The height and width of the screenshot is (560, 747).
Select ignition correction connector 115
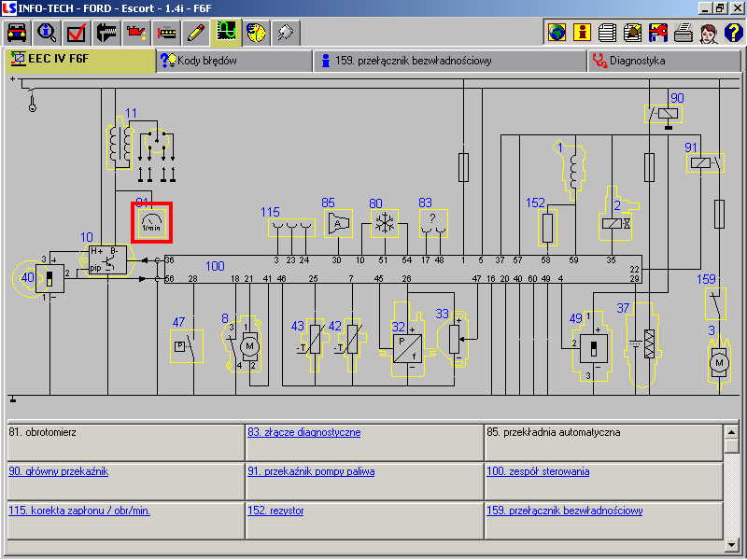(x=291, y=228)
